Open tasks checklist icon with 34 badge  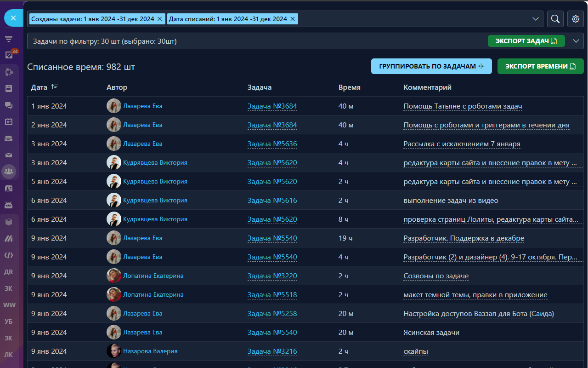pos(9,55)
